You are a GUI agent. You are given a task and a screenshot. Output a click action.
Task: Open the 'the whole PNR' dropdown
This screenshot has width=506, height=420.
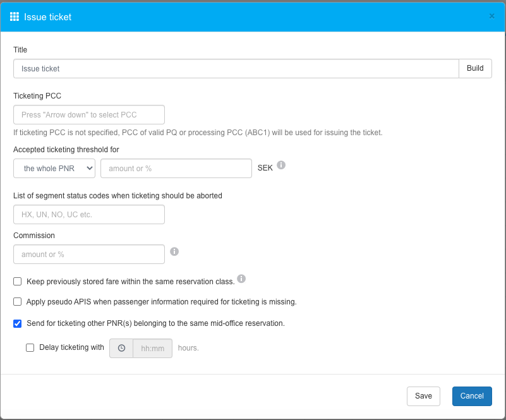(x=54, y=169)
